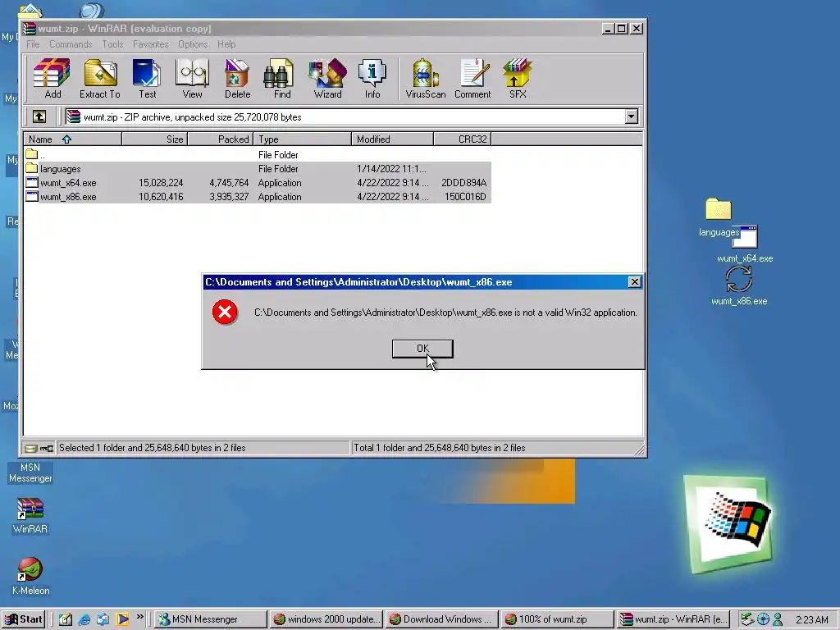Click the Show Desktop quick launch icon
This screenshot has width=840, height=630.
click(66, 619)
